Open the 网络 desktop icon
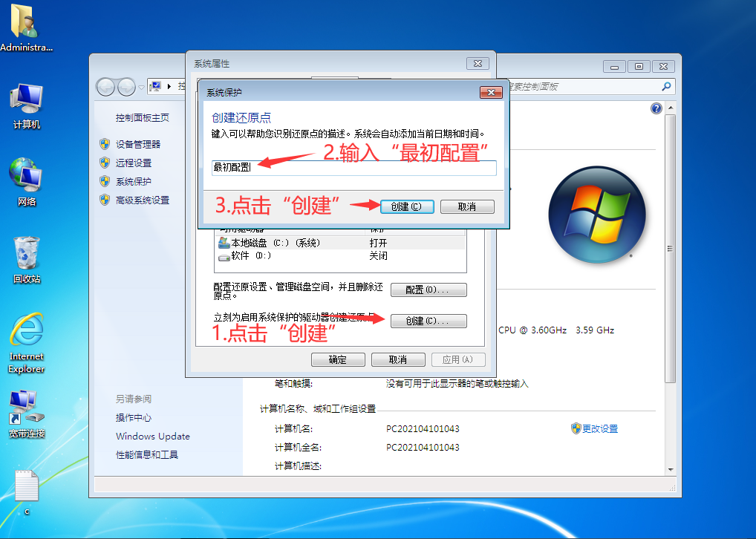 [x=27, y=182]
